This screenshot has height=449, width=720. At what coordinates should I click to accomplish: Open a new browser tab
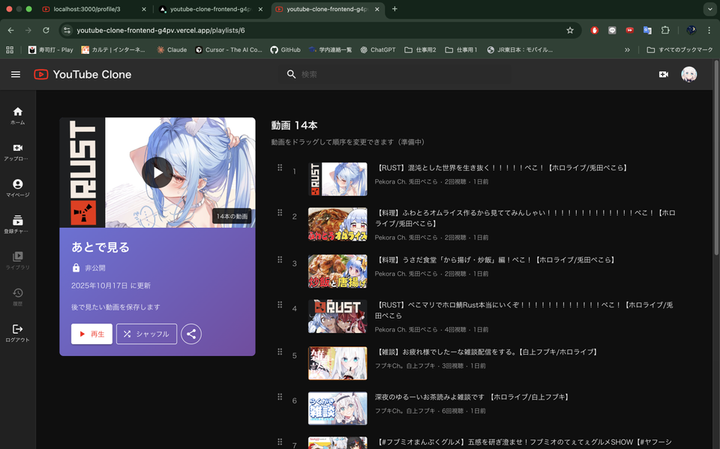(x=394, y=9)
